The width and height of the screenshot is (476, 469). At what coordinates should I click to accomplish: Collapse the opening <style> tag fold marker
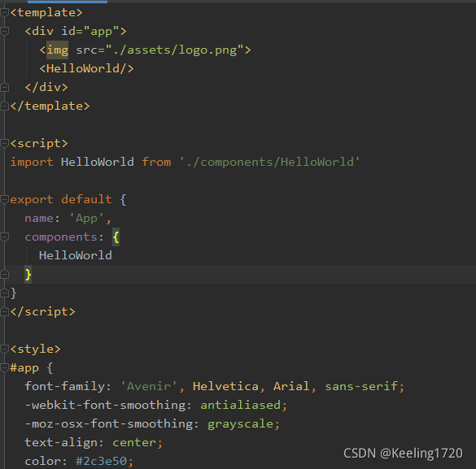coord(4,349)
